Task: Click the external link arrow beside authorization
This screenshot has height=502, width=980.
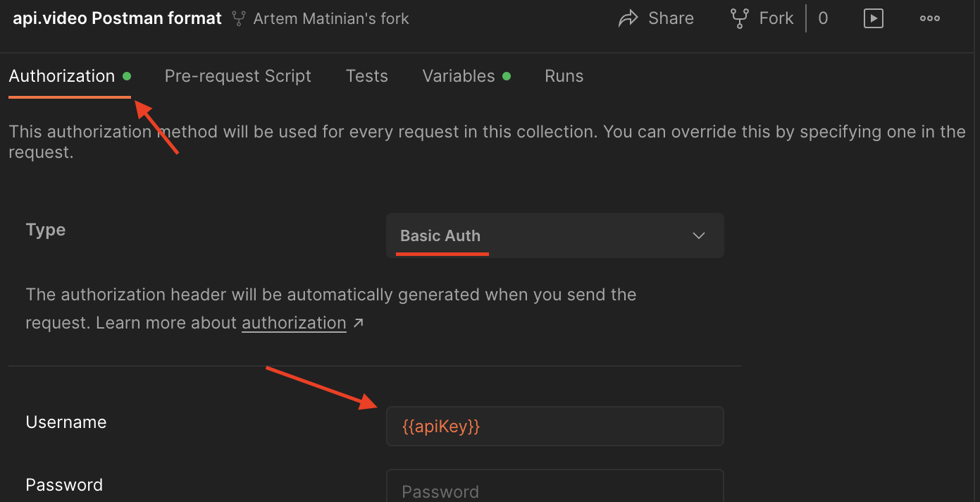Action: coord(358,322)
